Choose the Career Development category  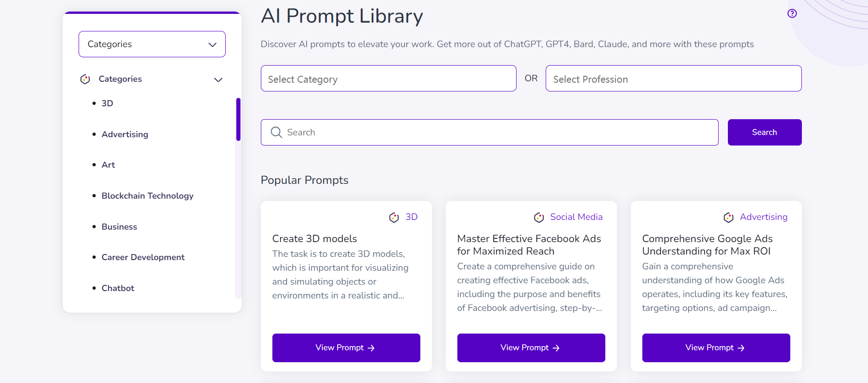143,257
